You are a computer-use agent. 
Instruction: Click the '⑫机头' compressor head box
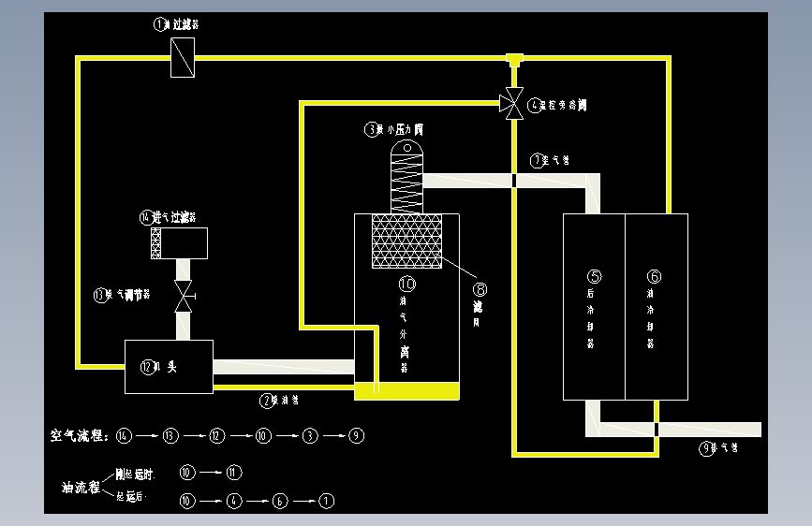[x=169, y=367]
